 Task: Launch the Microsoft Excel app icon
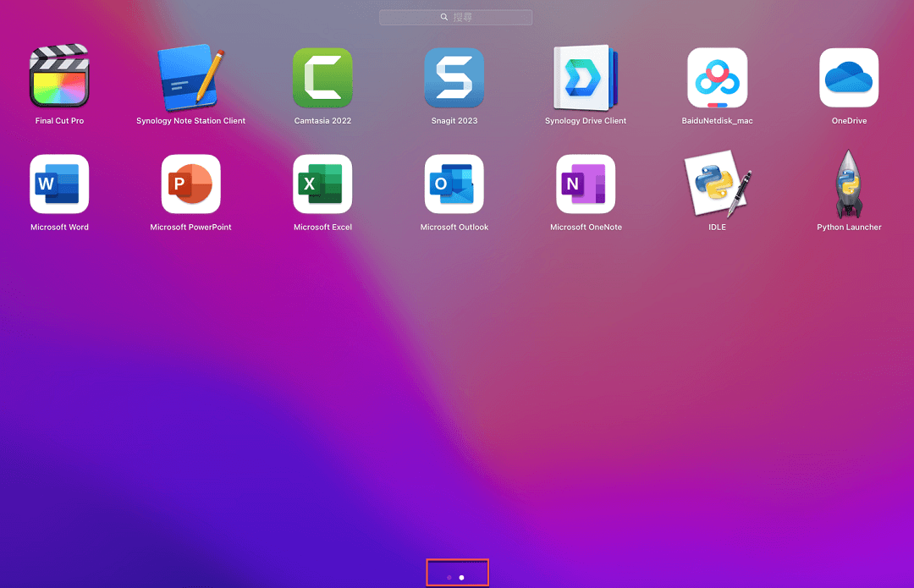[322, 184]
